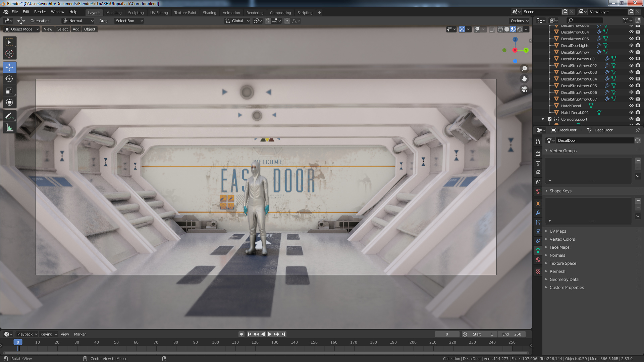Open the Material properties tab
The height and width of the screenshot is (362, 644).
(x=538, y=260)
